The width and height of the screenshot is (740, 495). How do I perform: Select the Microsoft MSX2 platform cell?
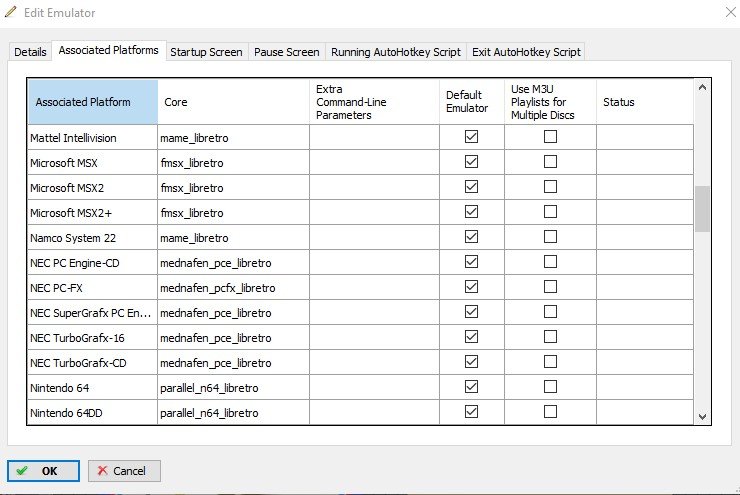[92, 188]
